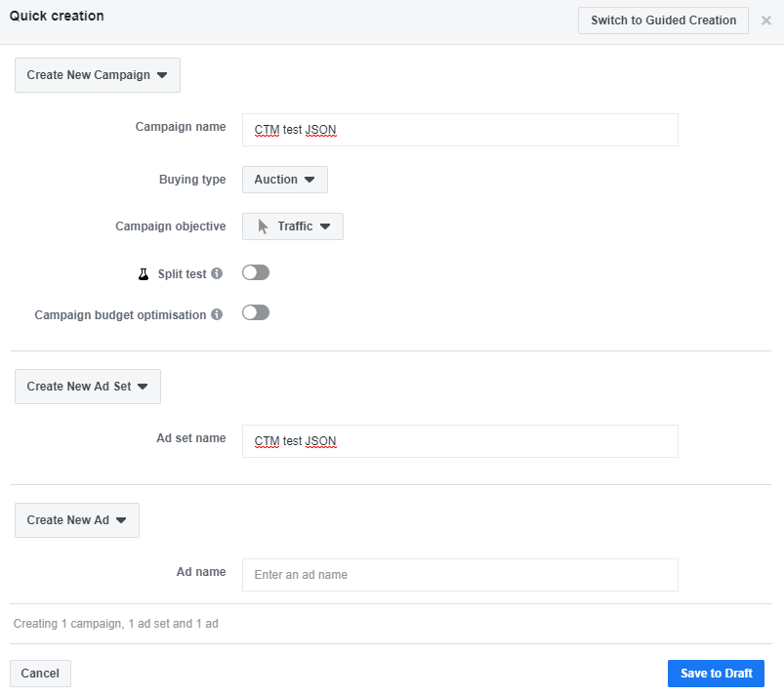
Task: Open the Campaign objective Traffic dropdown
Action: [293, 226]
